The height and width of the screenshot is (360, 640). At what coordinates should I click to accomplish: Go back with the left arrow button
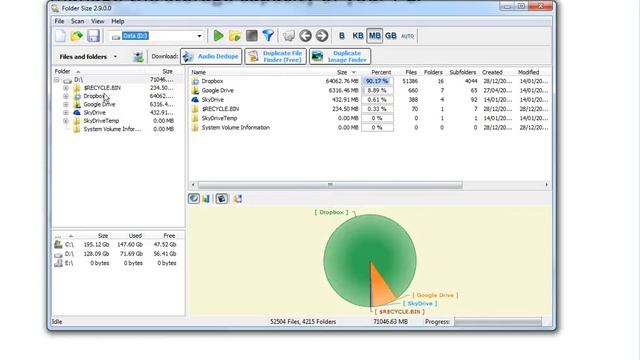coord(305,36)
